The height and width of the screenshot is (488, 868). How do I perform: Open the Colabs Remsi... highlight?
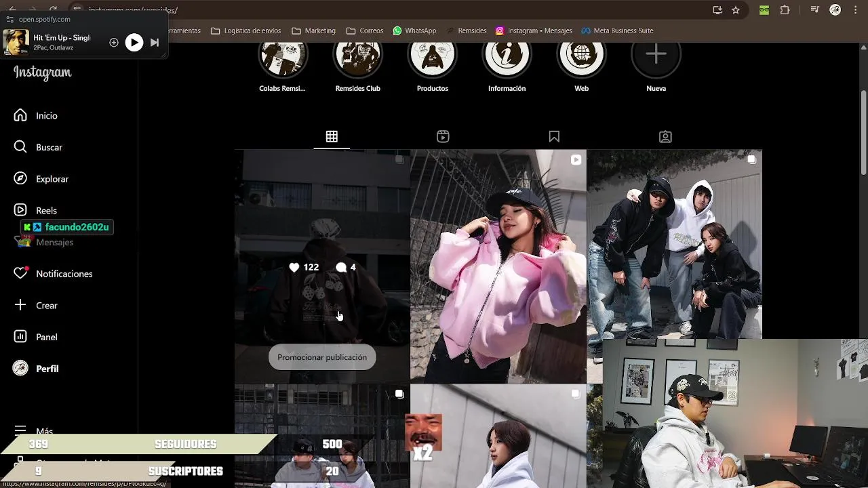tap(283, 66)
